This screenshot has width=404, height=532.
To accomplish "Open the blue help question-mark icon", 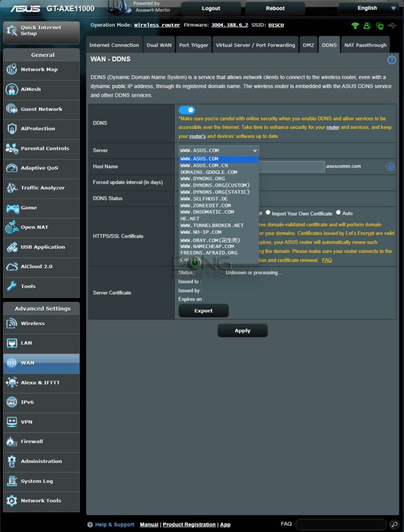I will pyautogui.click(x=391, y=60).
